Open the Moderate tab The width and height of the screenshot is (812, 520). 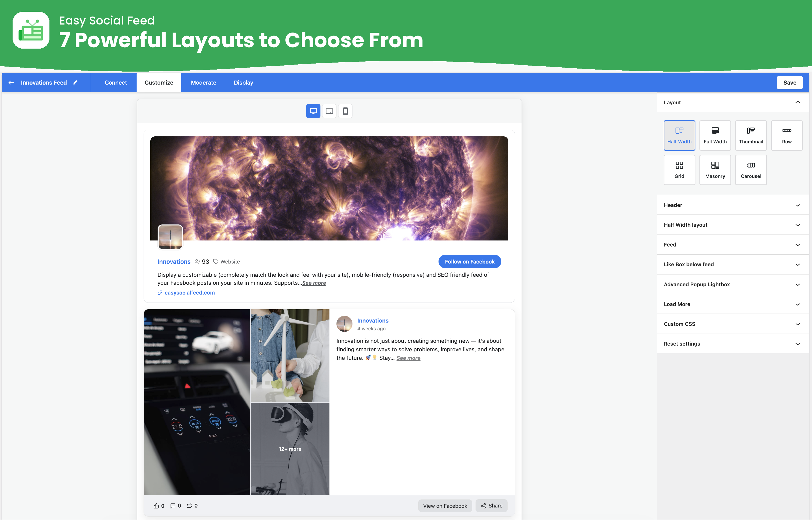coord(204,82)
